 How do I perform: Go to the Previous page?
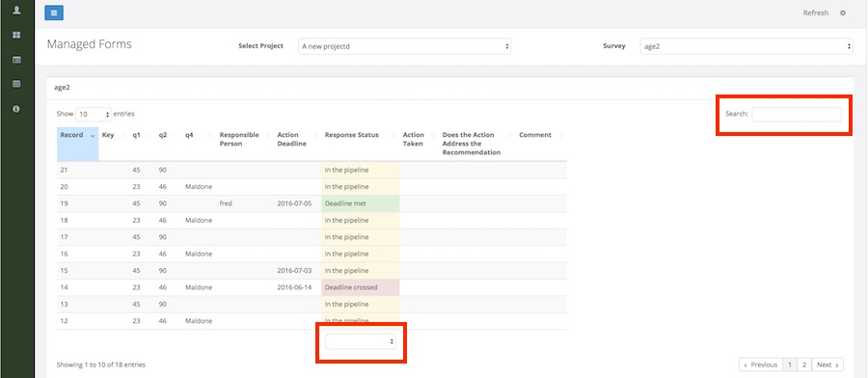pos(761,364)
